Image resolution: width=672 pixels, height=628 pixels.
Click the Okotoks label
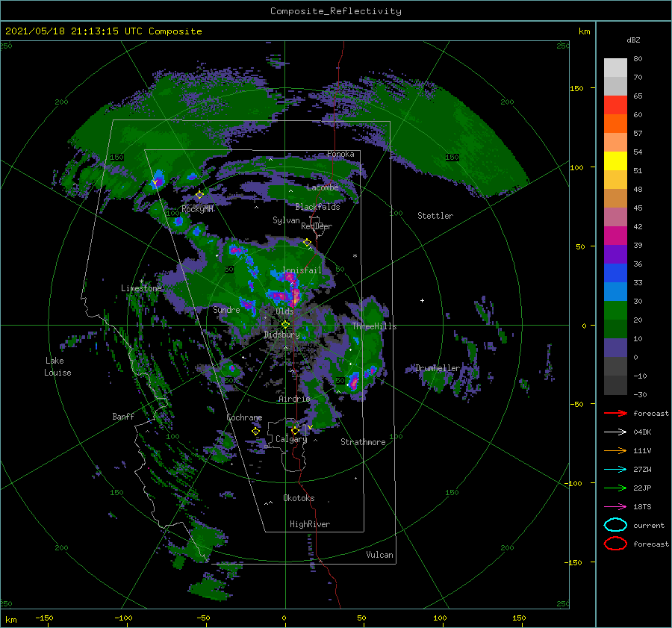click(299, 498)
